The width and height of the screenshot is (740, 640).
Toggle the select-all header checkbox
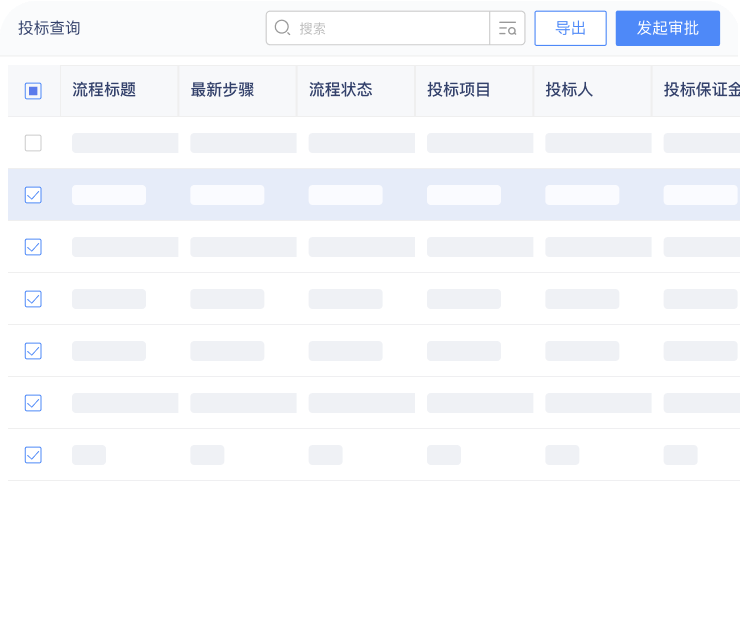tap(33, 91)
